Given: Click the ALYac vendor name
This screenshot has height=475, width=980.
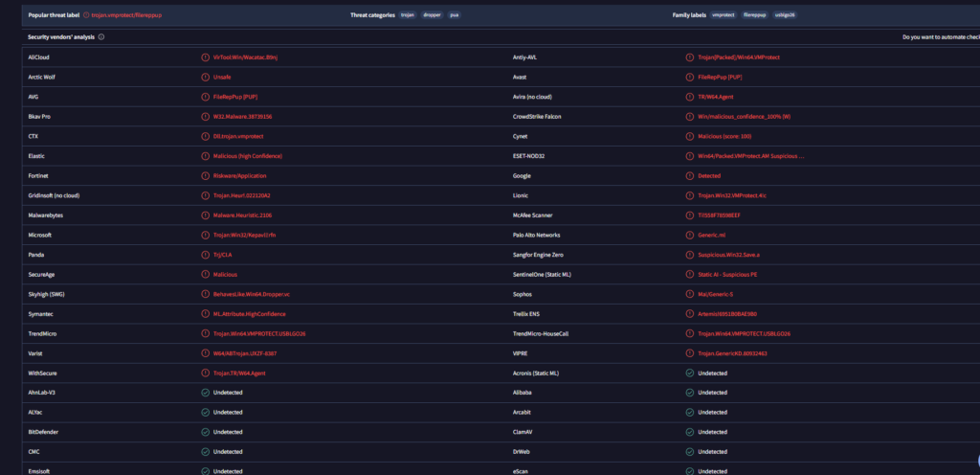Looking at the screenshot, I should [35, 413].
